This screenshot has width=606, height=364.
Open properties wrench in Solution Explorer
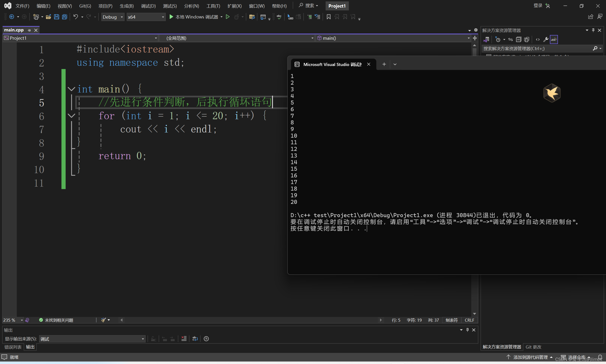click(x=546, y=39)
